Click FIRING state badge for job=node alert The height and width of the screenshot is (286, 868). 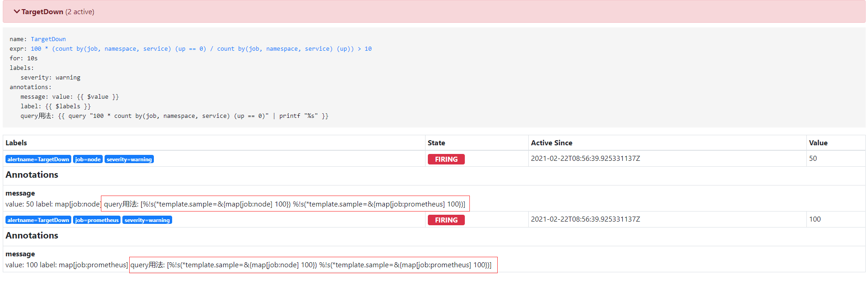446,159
